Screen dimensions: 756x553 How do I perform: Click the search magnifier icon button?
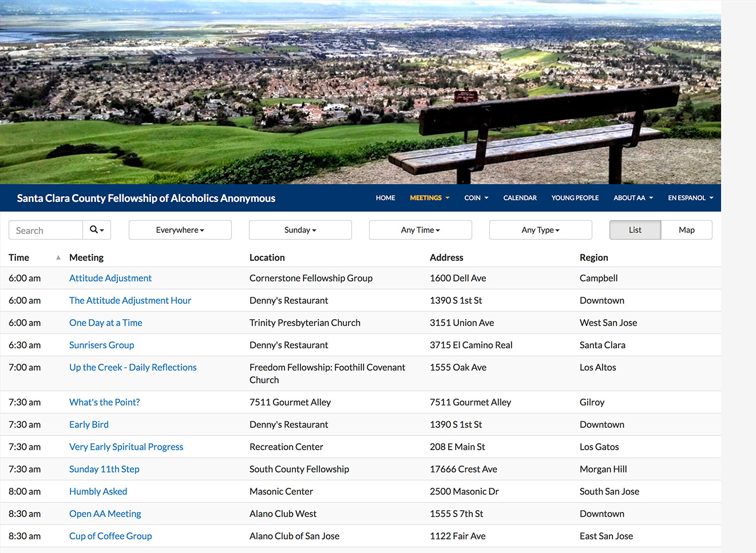tap(97, 230)
